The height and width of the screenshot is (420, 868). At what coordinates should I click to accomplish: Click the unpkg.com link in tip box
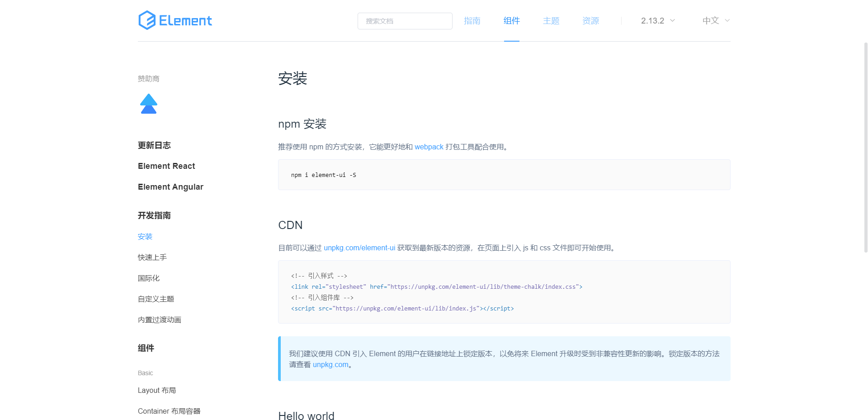pyautogui.click(x=330, y=365)
